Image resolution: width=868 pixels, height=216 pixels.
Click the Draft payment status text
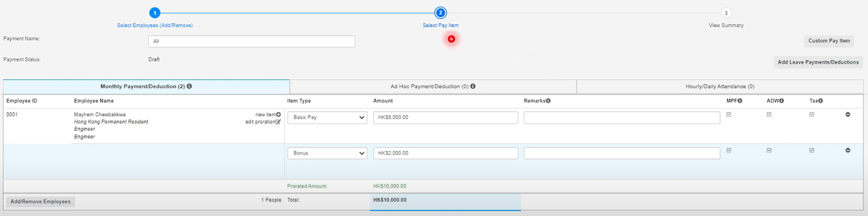click(x=154, y=60)
